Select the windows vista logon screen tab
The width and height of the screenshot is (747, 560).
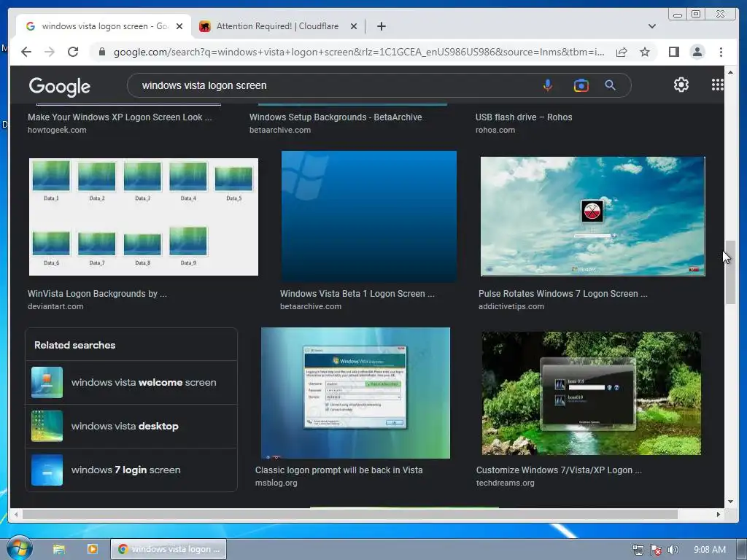(x=104, y=26)
